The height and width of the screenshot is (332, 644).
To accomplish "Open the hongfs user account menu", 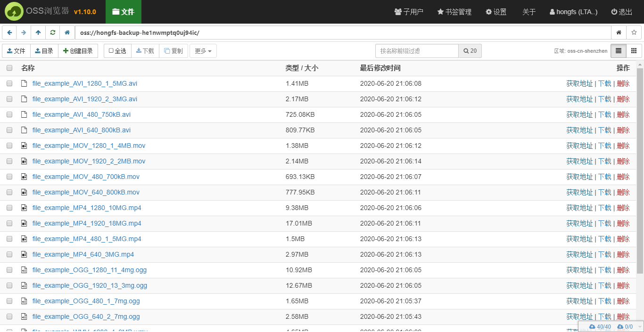I will pos(574,12).
